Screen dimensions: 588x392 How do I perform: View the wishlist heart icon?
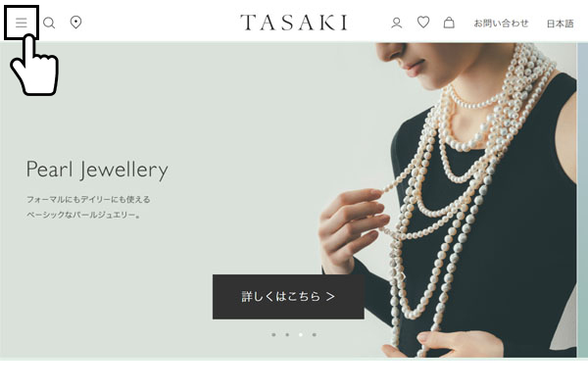click(x=423, y=23)
